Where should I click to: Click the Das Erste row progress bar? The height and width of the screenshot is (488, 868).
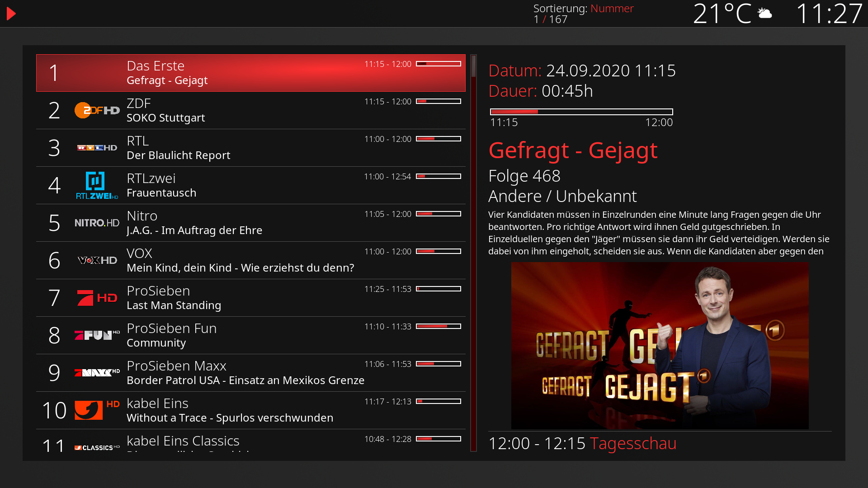[x=439, y=64]
